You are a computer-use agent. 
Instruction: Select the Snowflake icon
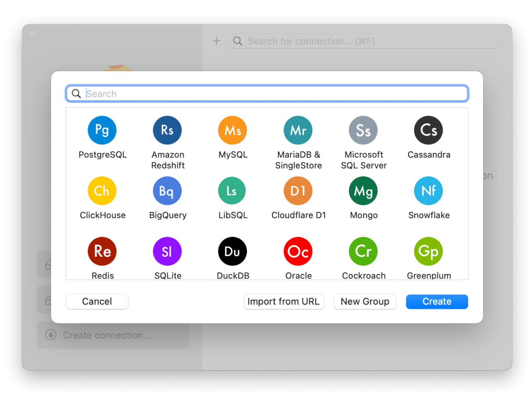428,191
